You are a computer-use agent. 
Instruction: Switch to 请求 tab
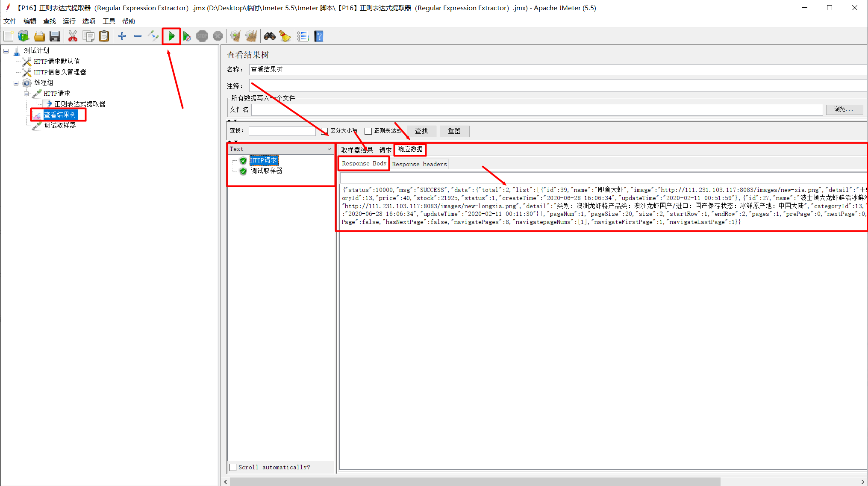coord(385,150)
